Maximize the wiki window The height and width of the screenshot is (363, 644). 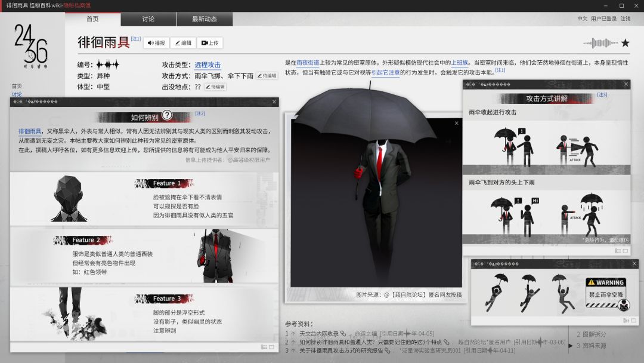coord(621,6)
